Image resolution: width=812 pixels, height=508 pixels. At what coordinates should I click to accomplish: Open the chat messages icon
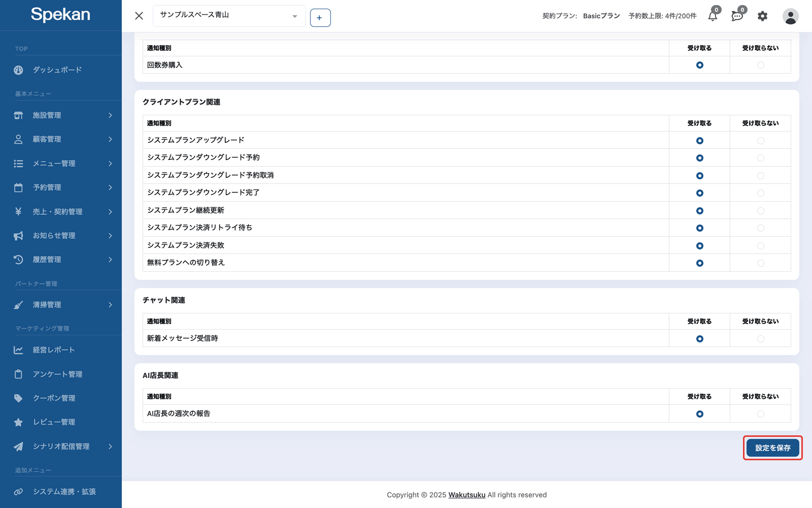point(737,16)
